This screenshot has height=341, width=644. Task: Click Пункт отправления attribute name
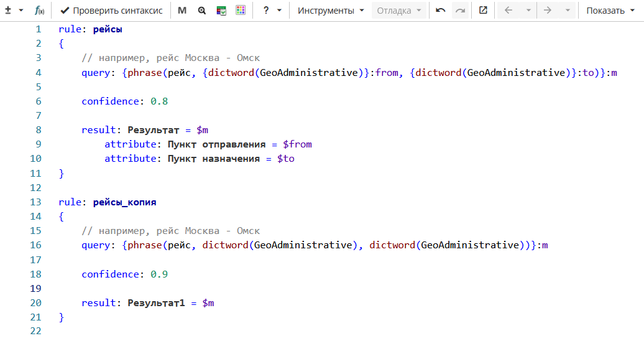(x=216, y=144)
